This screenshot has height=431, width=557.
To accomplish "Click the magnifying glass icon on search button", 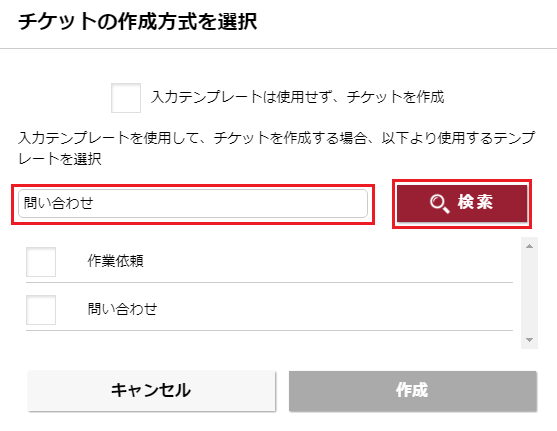I will pos(440,204).
